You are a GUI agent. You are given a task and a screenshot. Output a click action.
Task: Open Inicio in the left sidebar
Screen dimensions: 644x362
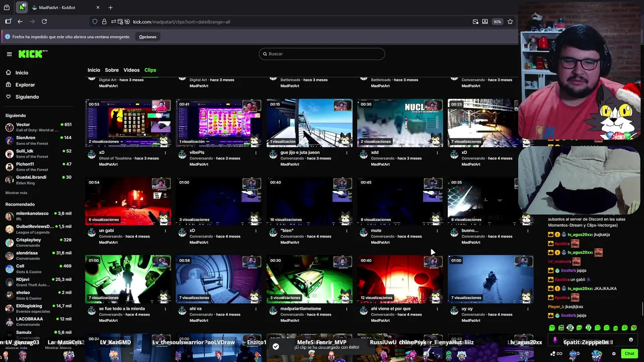[x=22, y=73]
